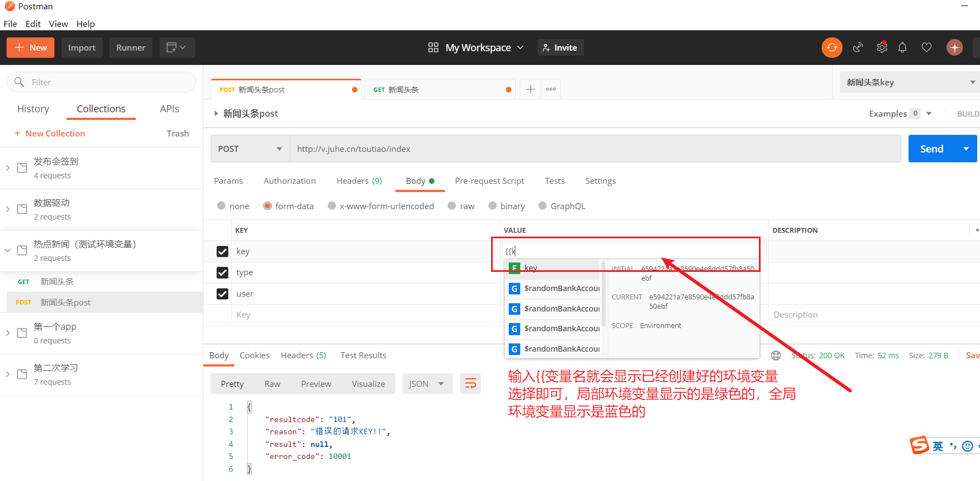Click the Import button

pos(82,47)
